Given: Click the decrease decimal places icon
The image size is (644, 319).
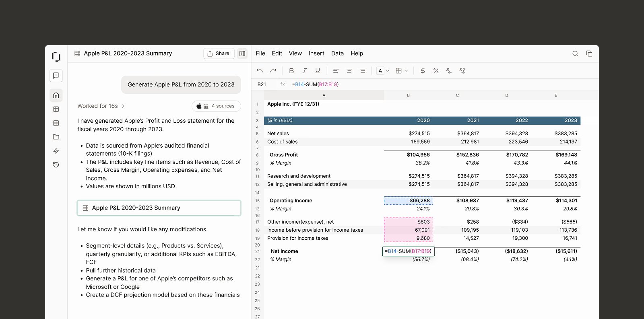Looking at the screenshot, I should click(x=449, y=71).
